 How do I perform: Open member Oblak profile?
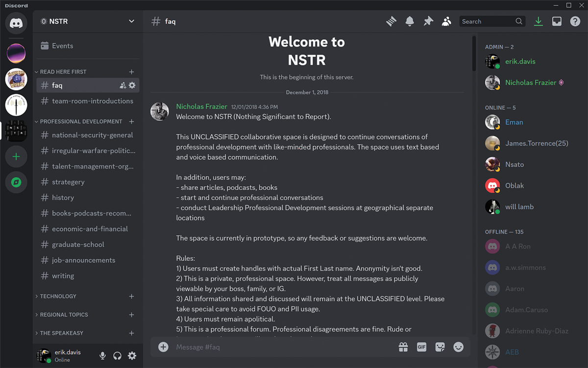point(531,186)
